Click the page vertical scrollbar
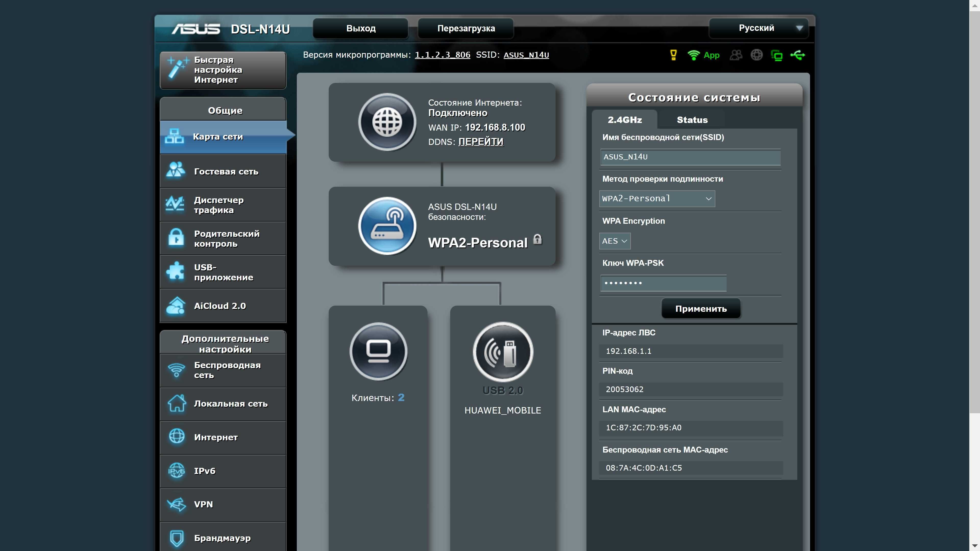This screenshot has height=551, width=980. (975, 212)
